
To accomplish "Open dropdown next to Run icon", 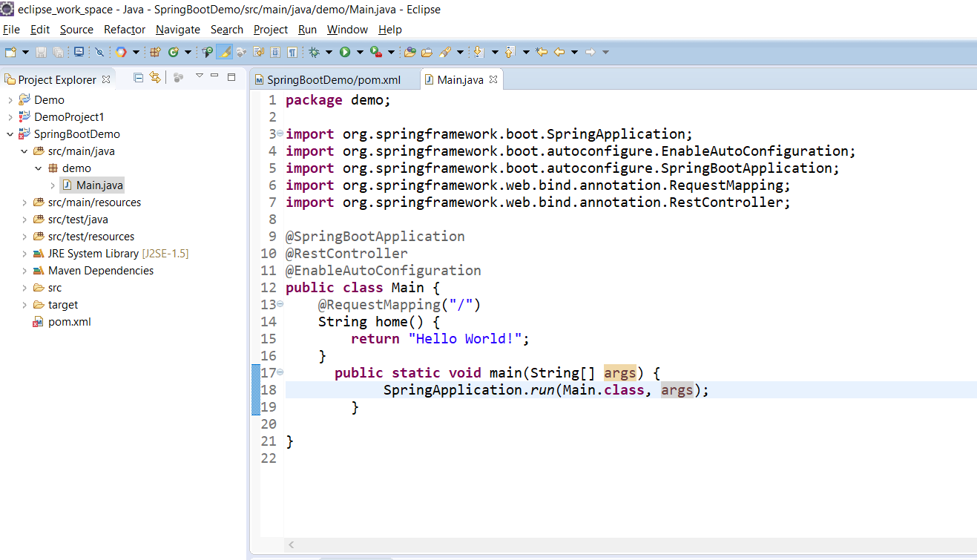I will coord(361,52).
